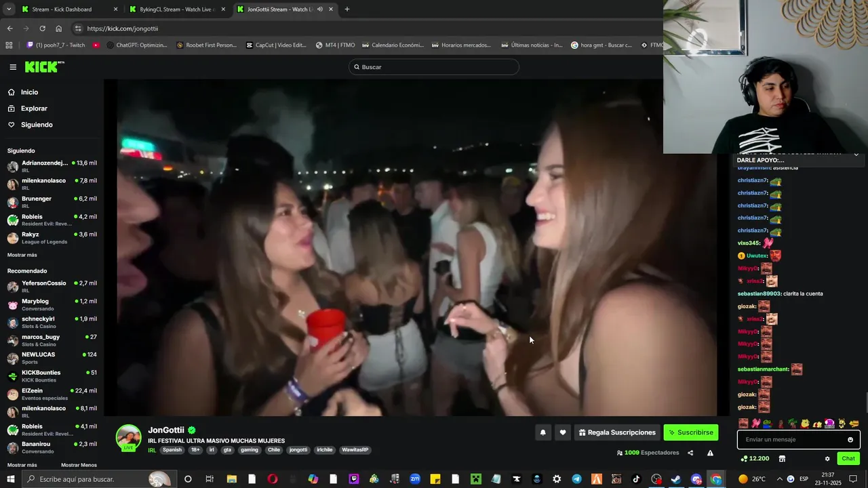
Task: Open schneckyirl Slots & Casino channel
Action: tap(52, 322)
